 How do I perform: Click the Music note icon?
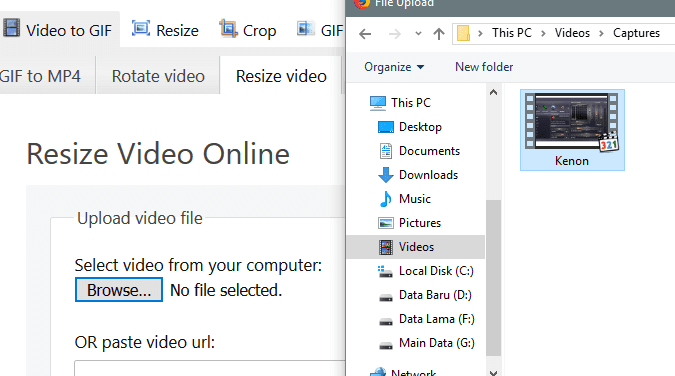[386, 199]
